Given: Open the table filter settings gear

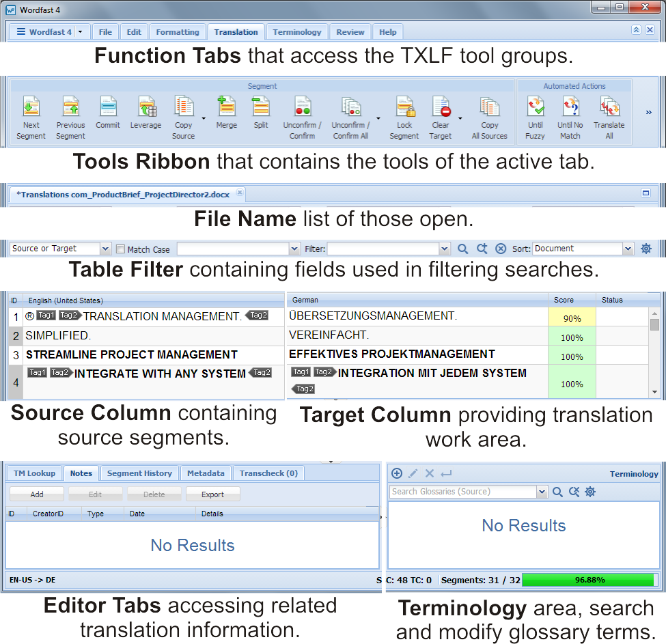Looking at the screenshot, I should click(x=646, y=249).
